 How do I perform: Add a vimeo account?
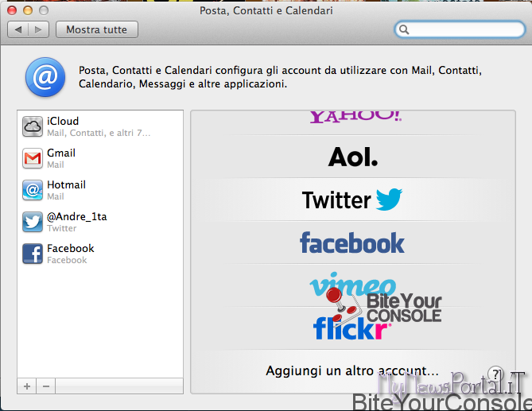click(x=352, y=284)
